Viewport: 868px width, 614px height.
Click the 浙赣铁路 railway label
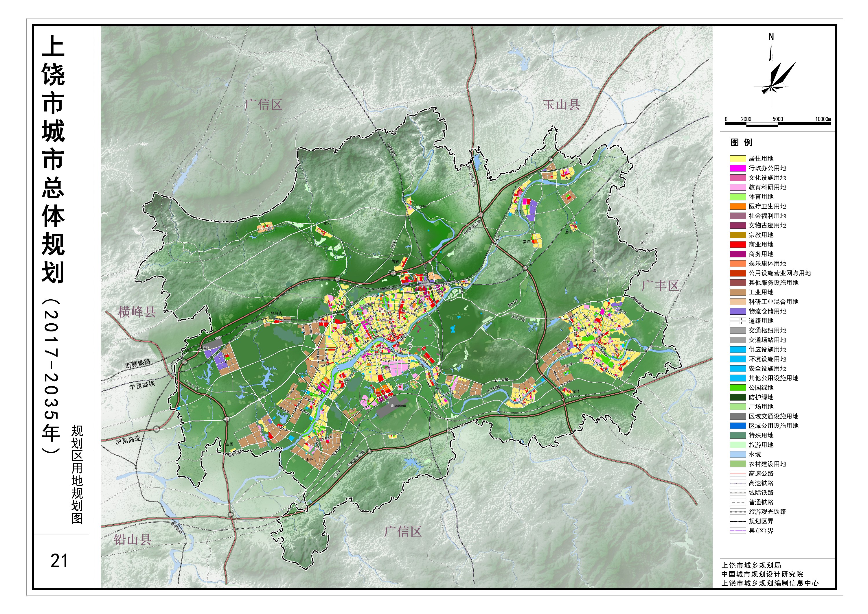138,363
